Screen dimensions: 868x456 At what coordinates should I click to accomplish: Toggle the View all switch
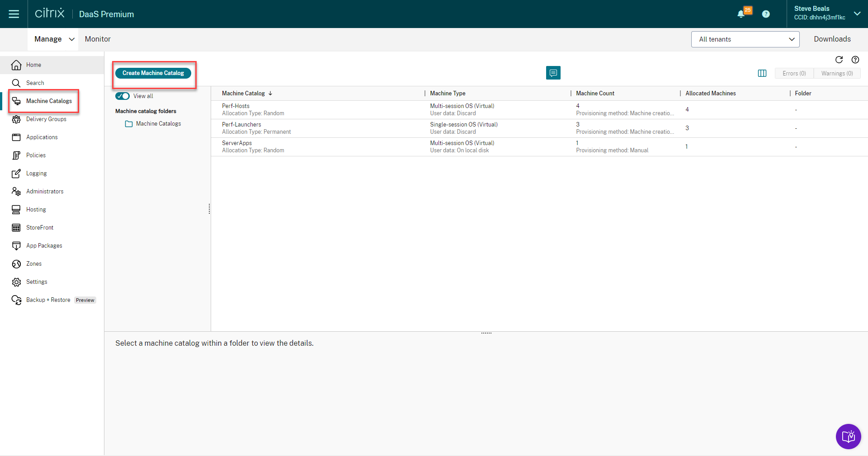pos(123,96)
